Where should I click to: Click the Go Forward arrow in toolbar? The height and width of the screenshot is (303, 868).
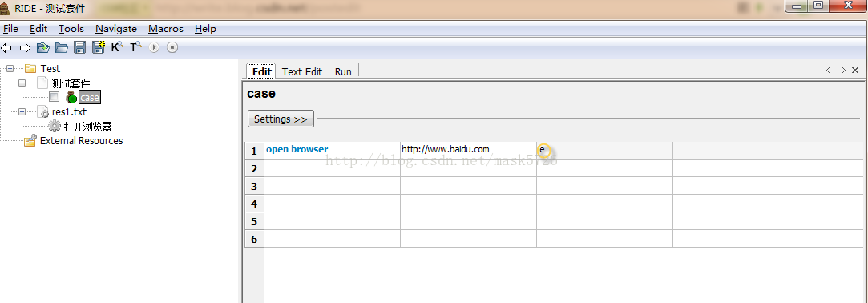coord(25,48)
